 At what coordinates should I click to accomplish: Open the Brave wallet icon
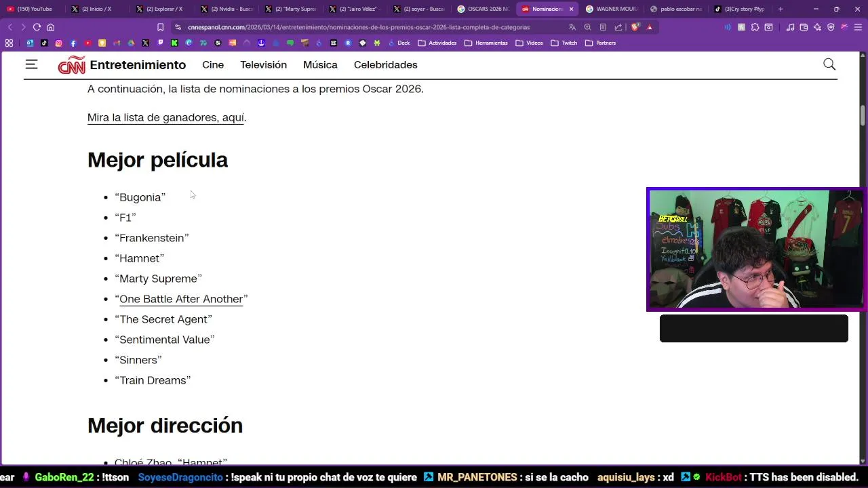[804, 27]
